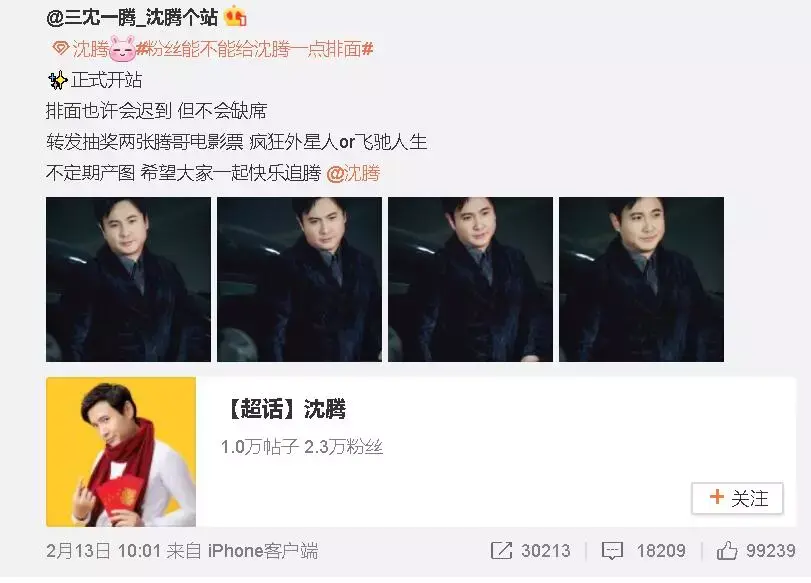The width and height of the screenshot is (811, 583).
Task: Open the first photo thumbnail
Action: click(128, 279)
